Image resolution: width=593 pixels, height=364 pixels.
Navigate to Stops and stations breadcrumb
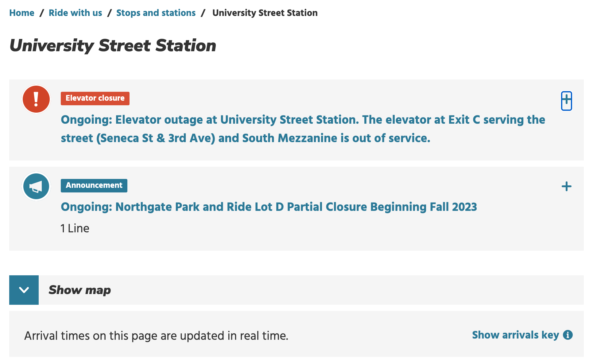click(x=156, y=13)
